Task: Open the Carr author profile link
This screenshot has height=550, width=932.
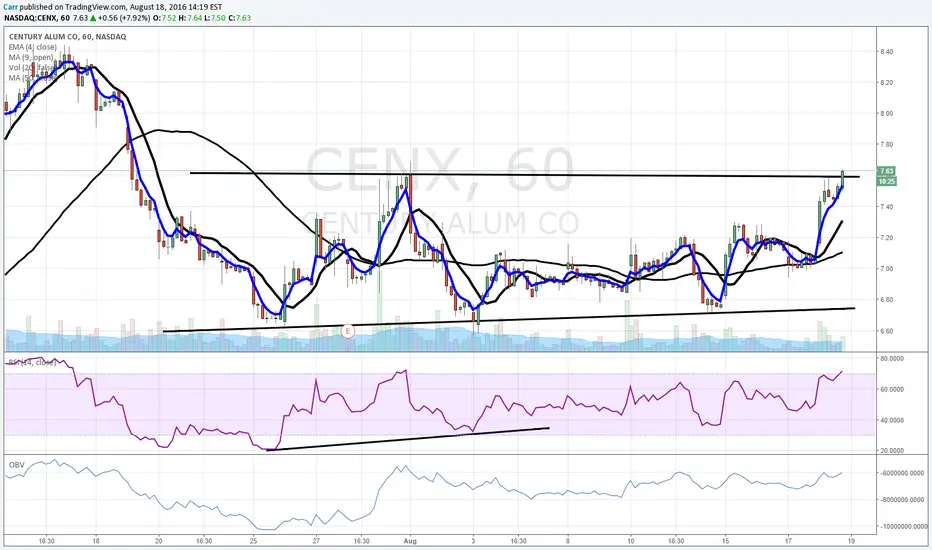Action: 11,7
